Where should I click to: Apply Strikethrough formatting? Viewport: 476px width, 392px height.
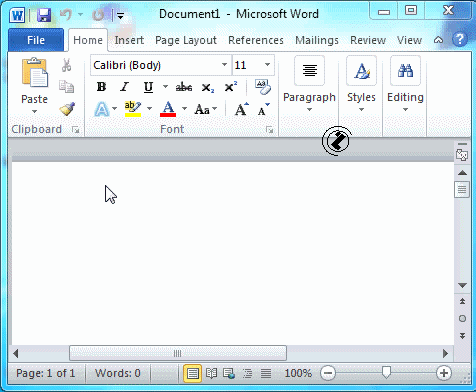pyautogui.click(x=184, y=88)
